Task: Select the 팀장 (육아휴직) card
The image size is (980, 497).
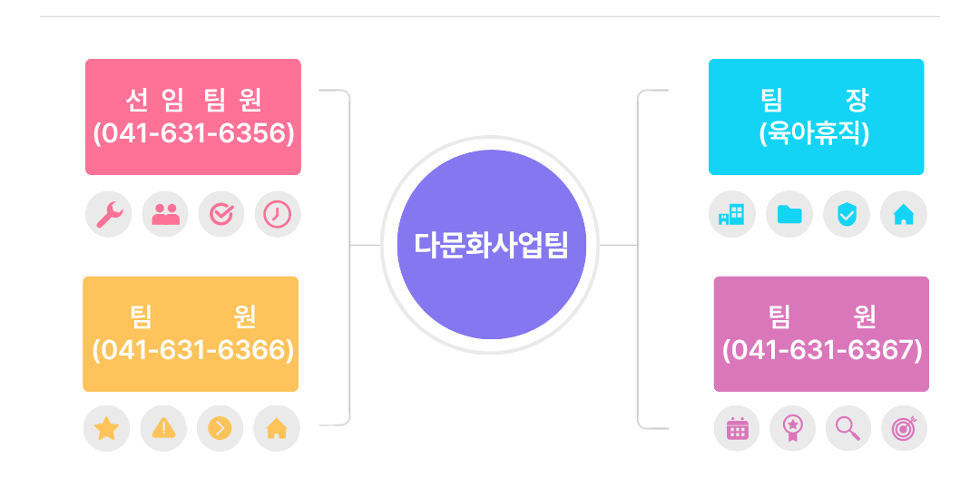Action: pyautogui.click(x=816, y=117)
